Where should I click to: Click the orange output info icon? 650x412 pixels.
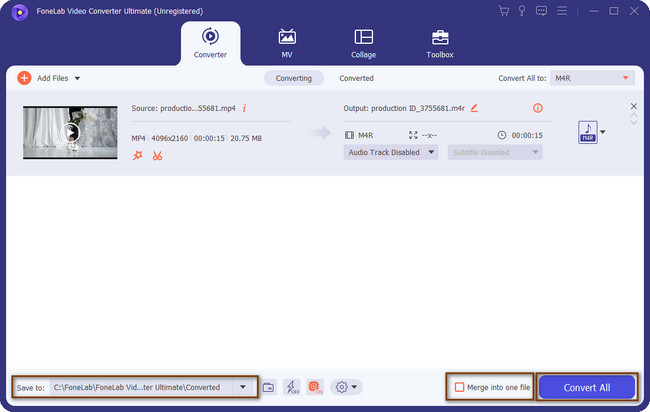pyautogui.click(x=538, y=108)
